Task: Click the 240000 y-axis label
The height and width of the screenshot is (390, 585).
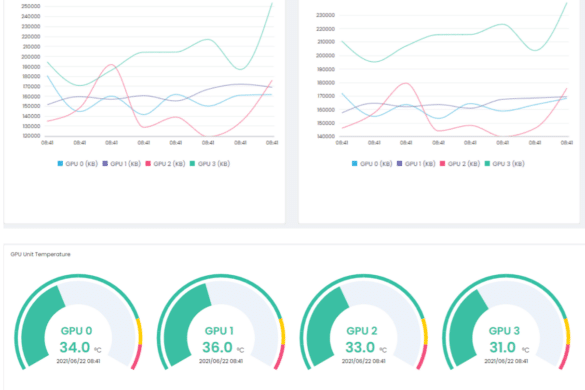Action: 31,16
